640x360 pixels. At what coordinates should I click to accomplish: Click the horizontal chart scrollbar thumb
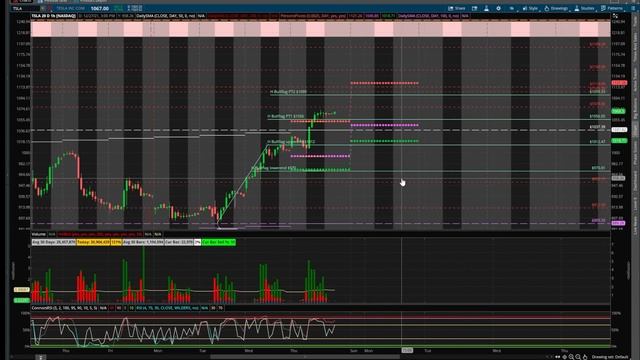point(305,357)
